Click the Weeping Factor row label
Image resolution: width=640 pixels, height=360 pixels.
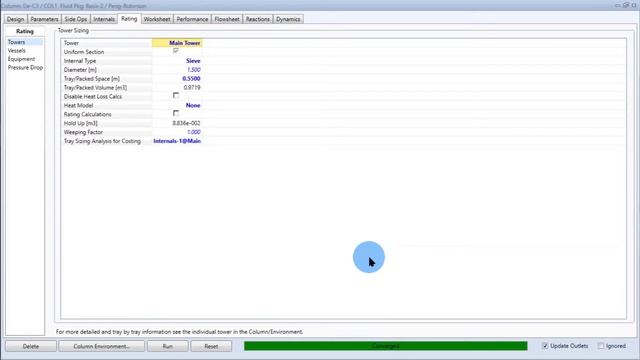pyautogui.click(x=83, y=132)
